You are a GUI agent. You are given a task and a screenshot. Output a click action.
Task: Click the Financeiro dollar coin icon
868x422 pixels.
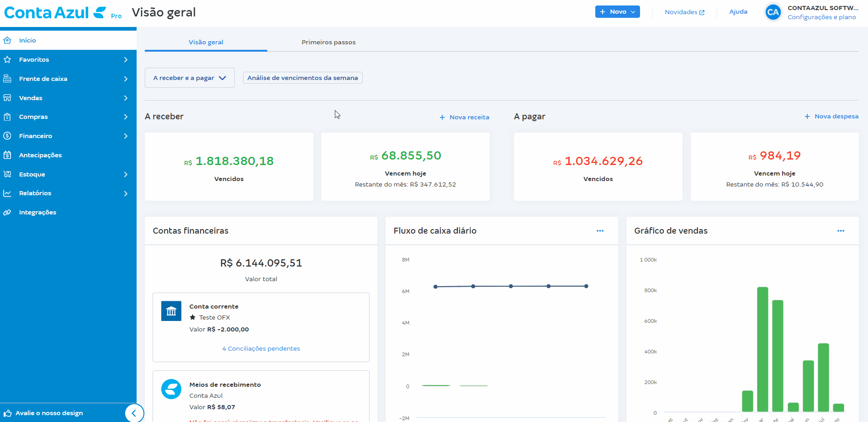click(7, 136)
